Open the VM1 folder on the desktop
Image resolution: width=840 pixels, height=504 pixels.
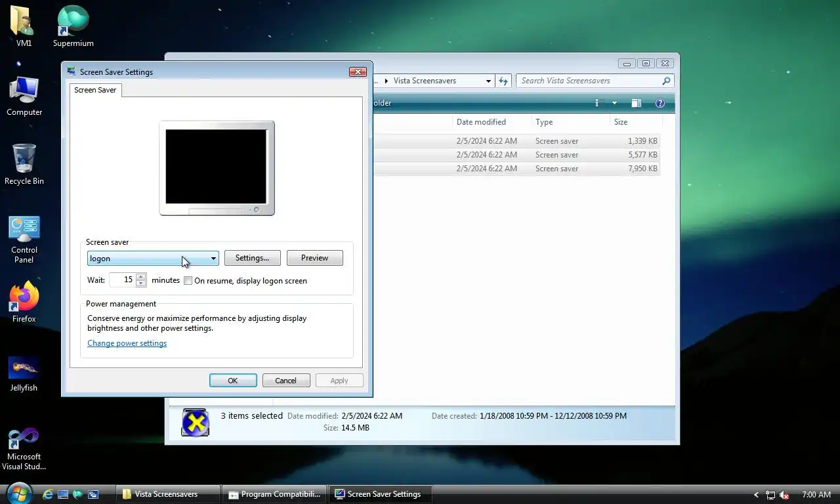pyautogui.click(x=24, y=26)
